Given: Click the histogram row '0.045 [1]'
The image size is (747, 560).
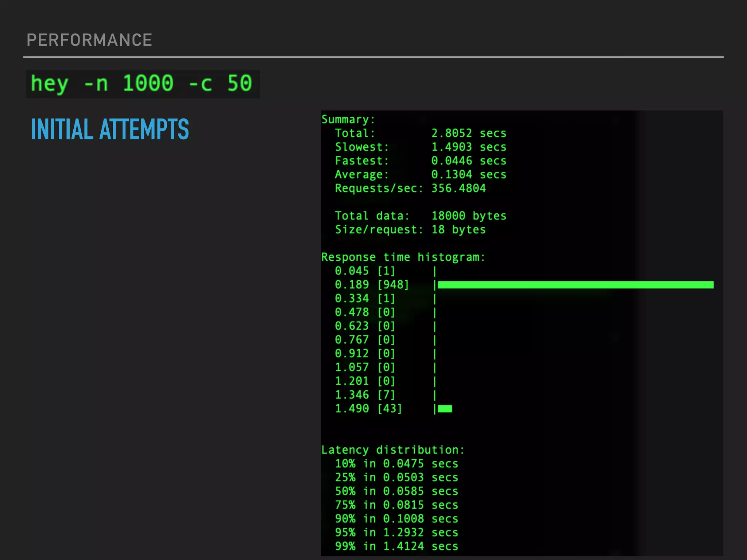Looking at the screenshot, I should coord(386,271).
